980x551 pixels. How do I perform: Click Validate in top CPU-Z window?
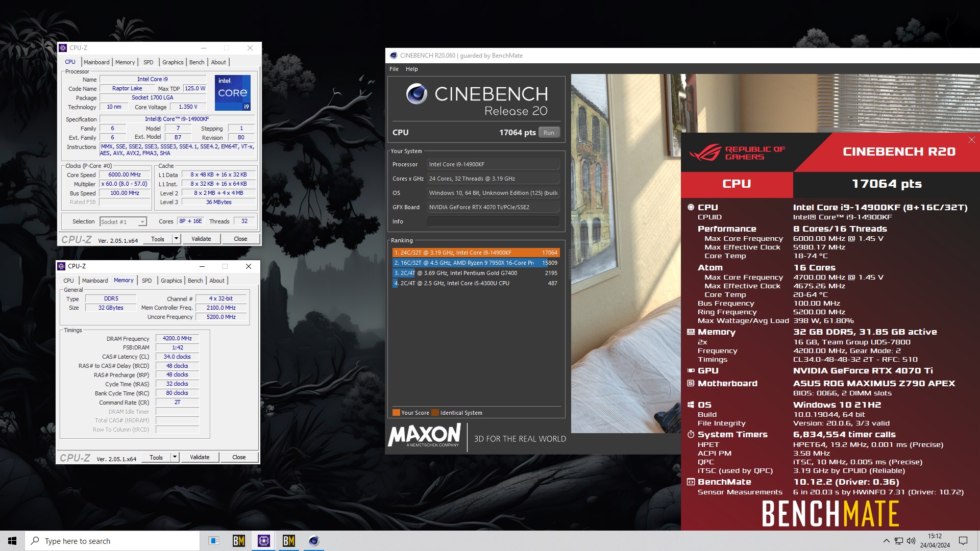point(201,239)
